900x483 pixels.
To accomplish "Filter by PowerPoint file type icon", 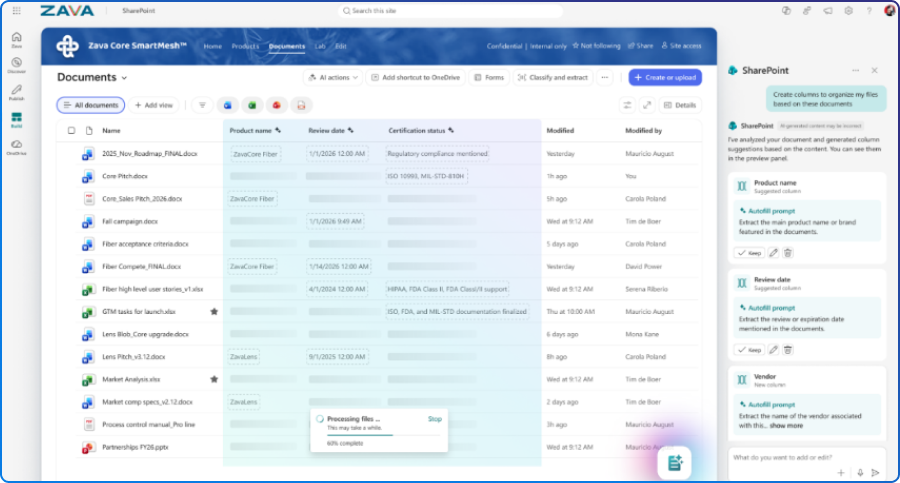I will 277,105.
